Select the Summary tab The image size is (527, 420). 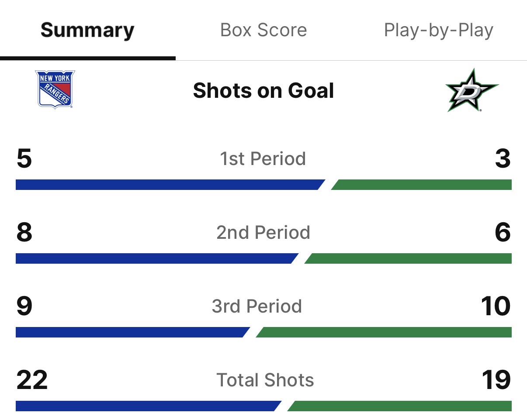point(87,30)
